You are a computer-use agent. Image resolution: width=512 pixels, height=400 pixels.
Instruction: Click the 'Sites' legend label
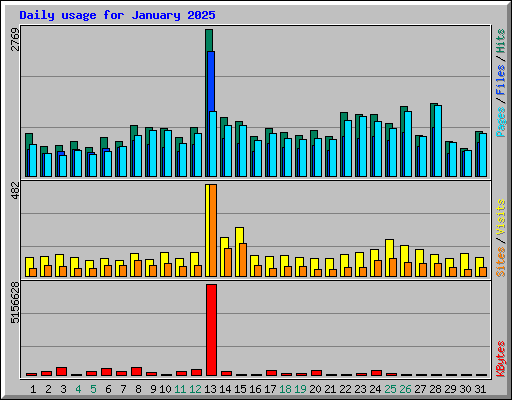coord(501,262)
